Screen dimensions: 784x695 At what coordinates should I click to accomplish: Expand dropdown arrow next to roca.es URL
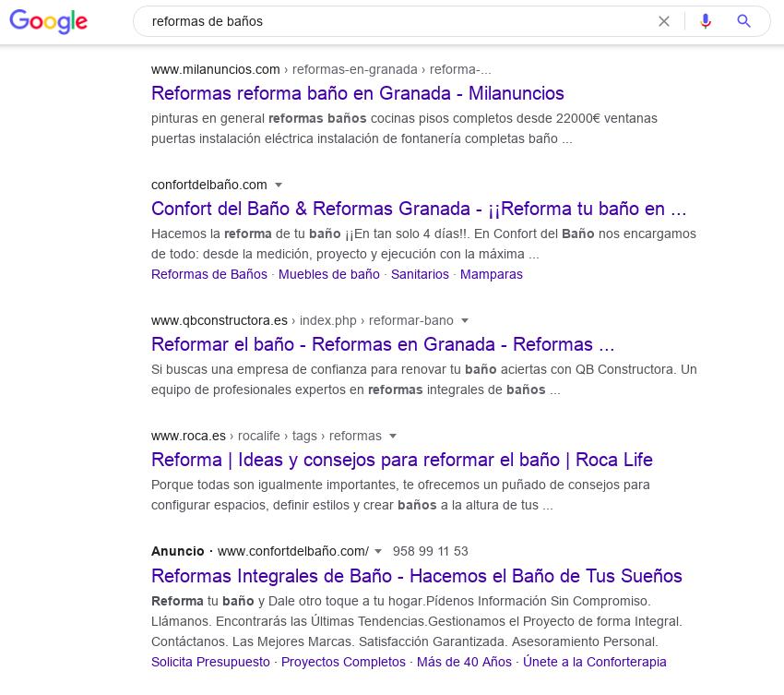click(x=393, y=437)
